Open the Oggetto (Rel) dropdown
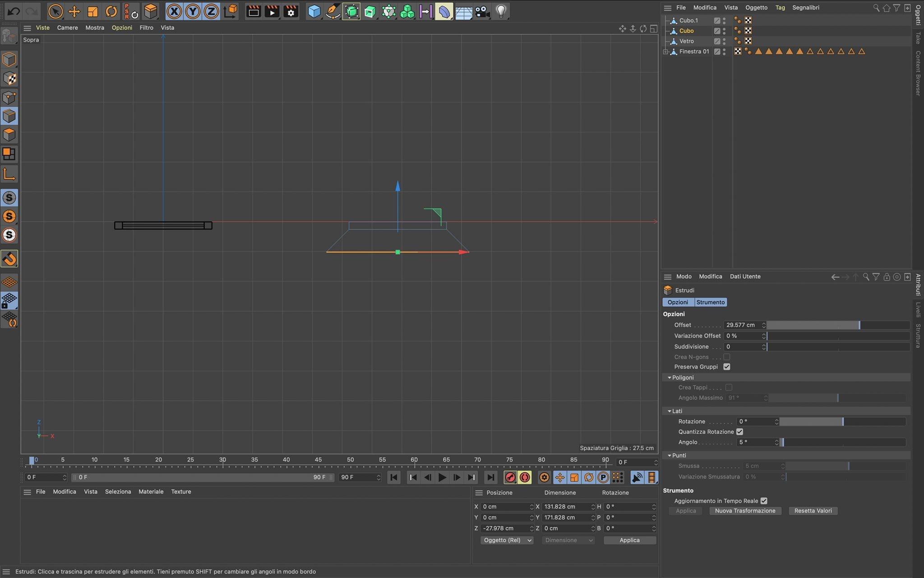The image size is (924, 578). [x=506, y=540]
